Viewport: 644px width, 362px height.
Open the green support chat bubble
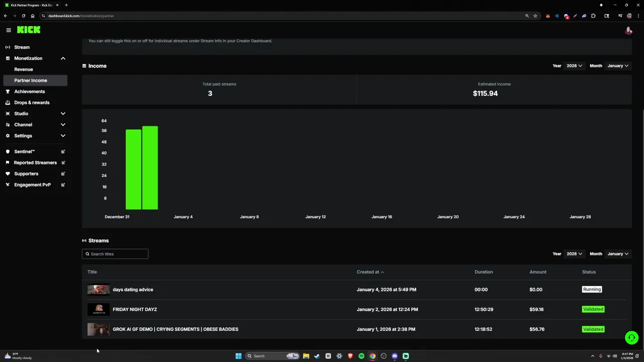(631, 338)
